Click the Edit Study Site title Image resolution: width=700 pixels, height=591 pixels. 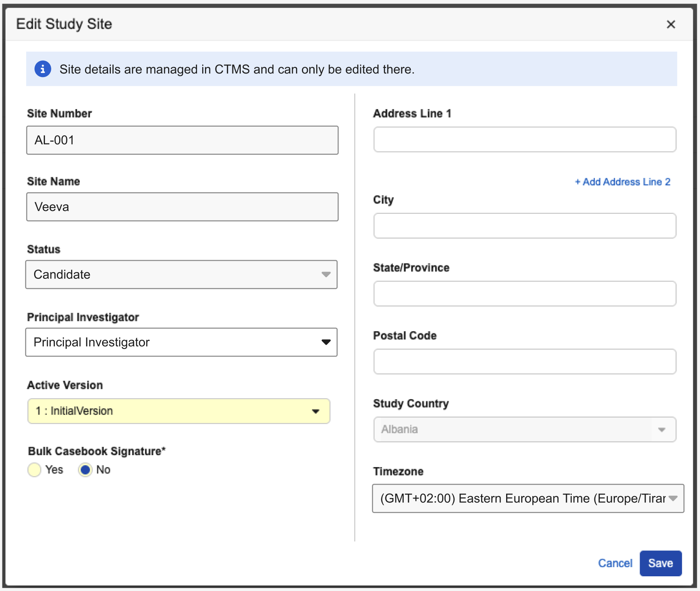pyautogui.click(x=64, y=24)
